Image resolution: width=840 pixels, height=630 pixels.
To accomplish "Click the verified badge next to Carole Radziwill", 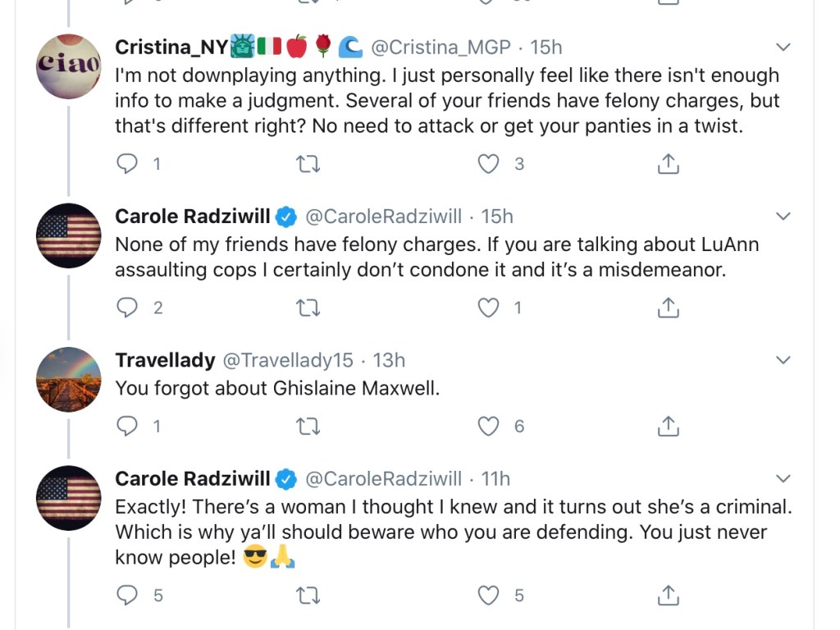I will 285,216.
